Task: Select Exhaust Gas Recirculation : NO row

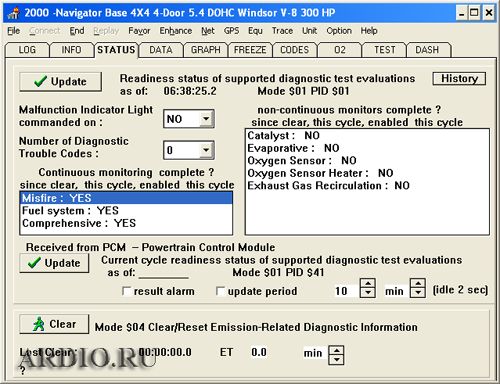Action: pos(367,186)
